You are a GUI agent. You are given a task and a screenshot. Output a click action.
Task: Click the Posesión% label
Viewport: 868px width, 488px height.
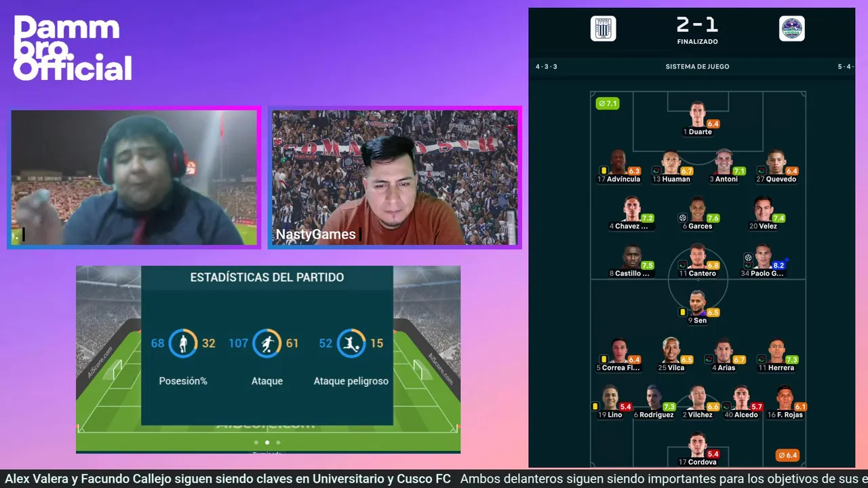183,381
